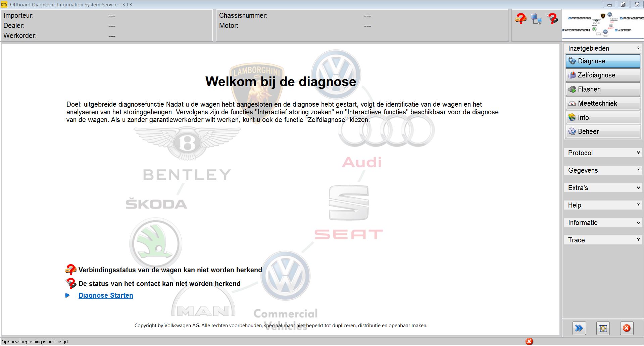Open the Flashen mode

coord(603,89)
